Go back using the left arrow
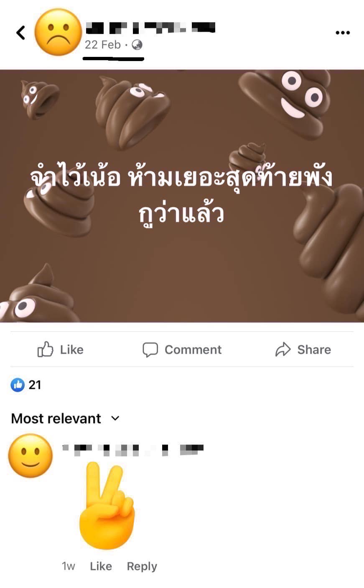This screenshot has width=364, height=588. (x=20, y=32)
